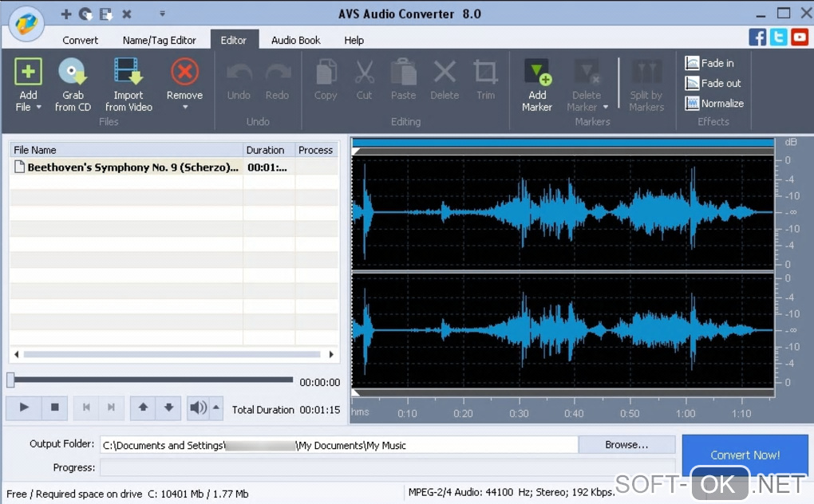Add a marker with Add Marker

pos(537,85)
